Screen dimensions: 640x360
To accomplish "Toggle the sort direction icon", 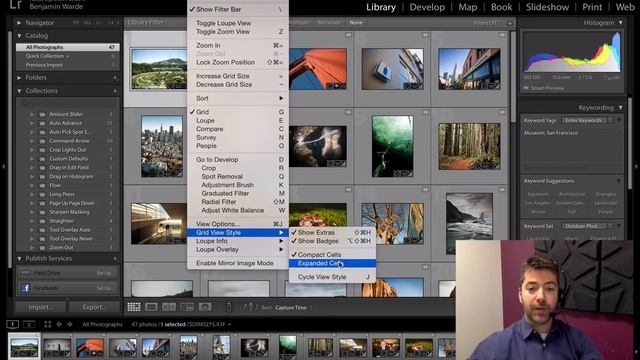I will tap(251, 307).
